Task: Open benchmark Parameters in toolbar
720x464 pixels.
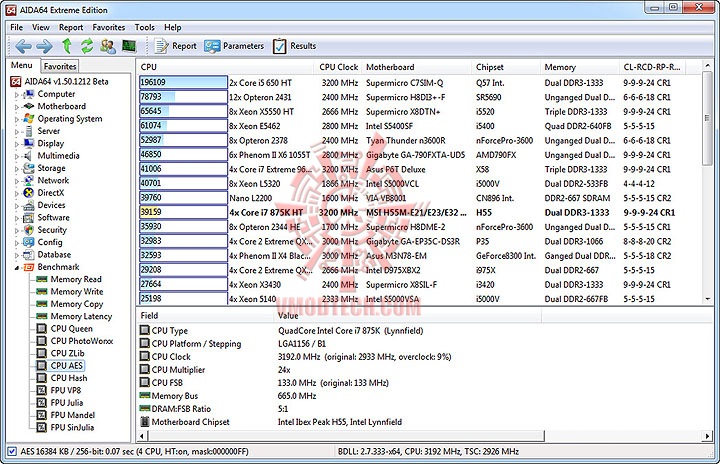Action: click(x=235, y=46)
